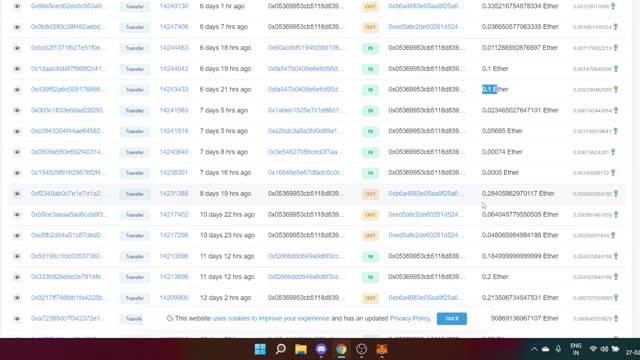Screen dimensions: 640x360
Task: Expand hidden system tray icons chevron
Action: coord(534,349)
